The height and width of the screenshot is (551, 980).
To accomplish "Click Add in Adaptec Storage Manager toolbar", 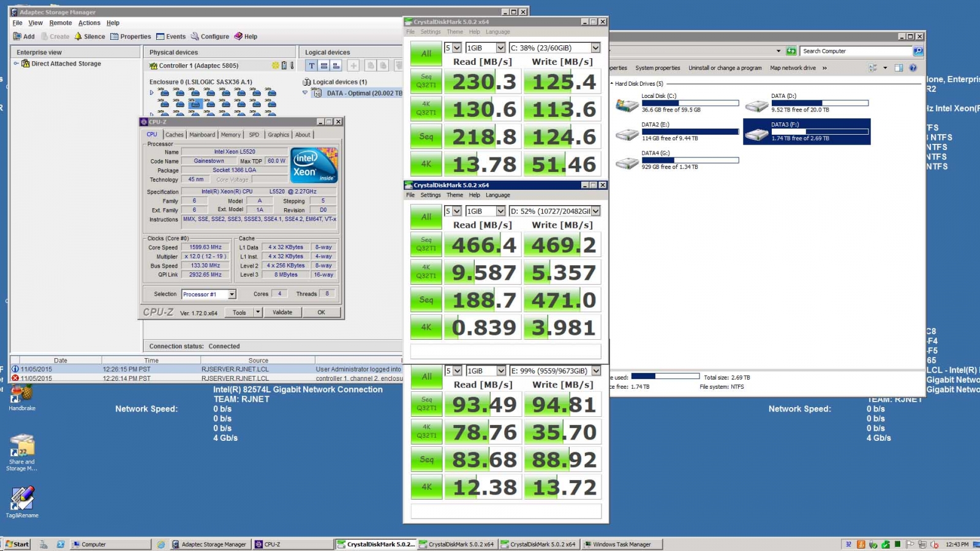I will click(24, 37).
